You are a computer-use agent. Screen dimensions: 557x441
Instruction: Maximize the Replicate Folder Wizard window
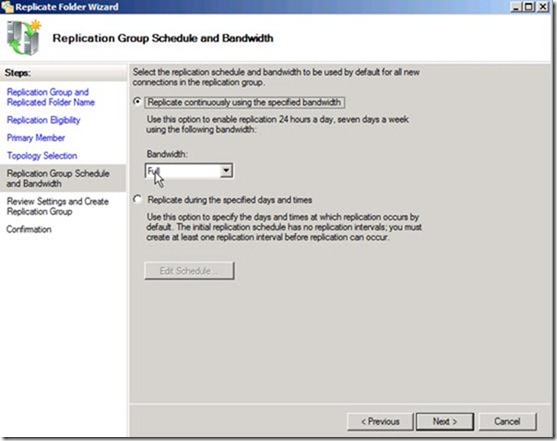[x=529, y=6]
